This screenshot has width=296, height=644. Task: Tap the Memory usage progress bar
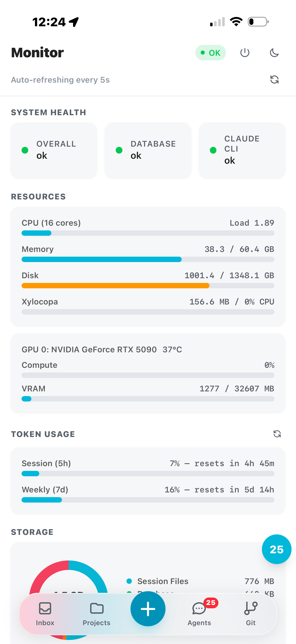point(148,260)
